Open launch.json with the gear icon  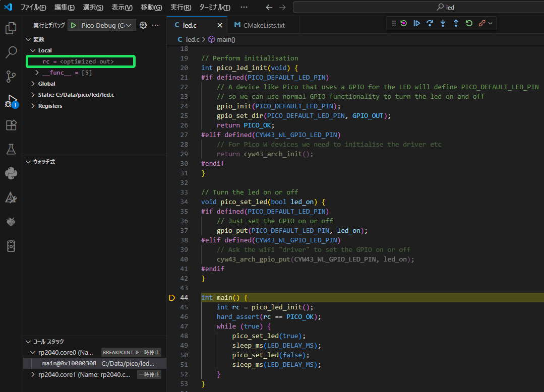tap(143, 25)
